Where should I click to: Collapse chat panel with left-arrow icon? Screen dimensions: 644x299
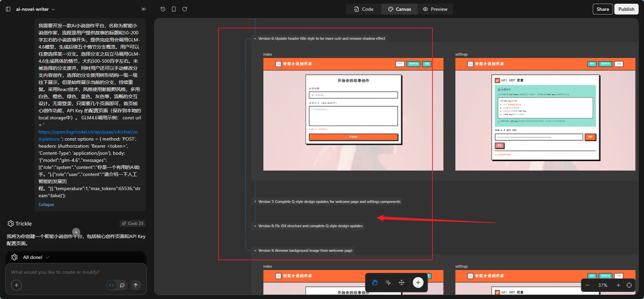coord(144,9)
